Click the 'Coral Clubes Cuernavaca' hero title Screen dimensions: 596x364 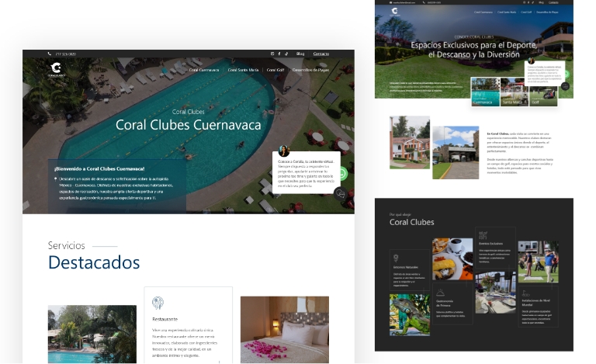188,125
